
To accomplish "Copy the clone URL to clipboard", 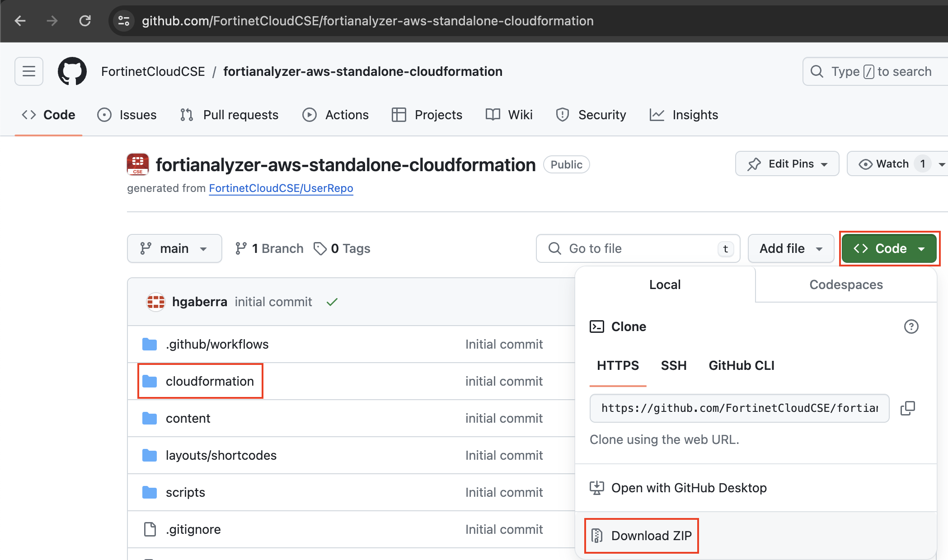I will click(x=907, y=408).
